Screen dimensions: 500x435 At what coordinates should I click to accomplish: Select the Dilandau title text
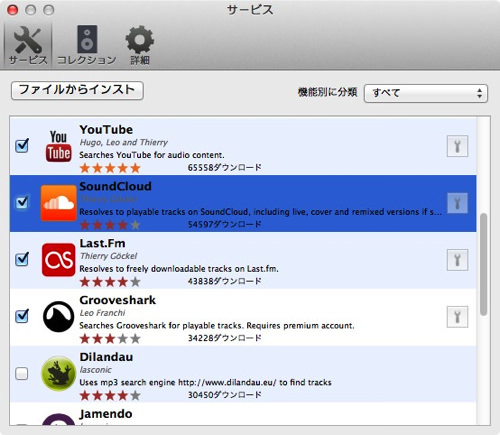[106, 357]
